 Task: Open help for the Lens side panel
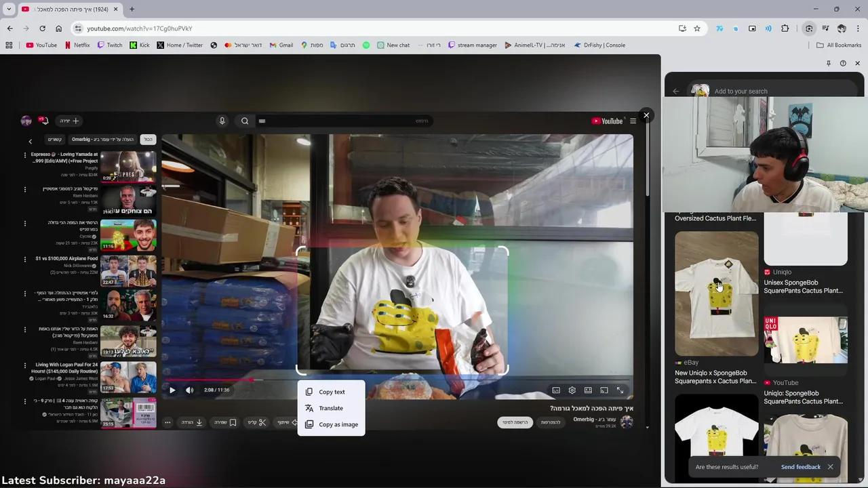tap(843, 63)
